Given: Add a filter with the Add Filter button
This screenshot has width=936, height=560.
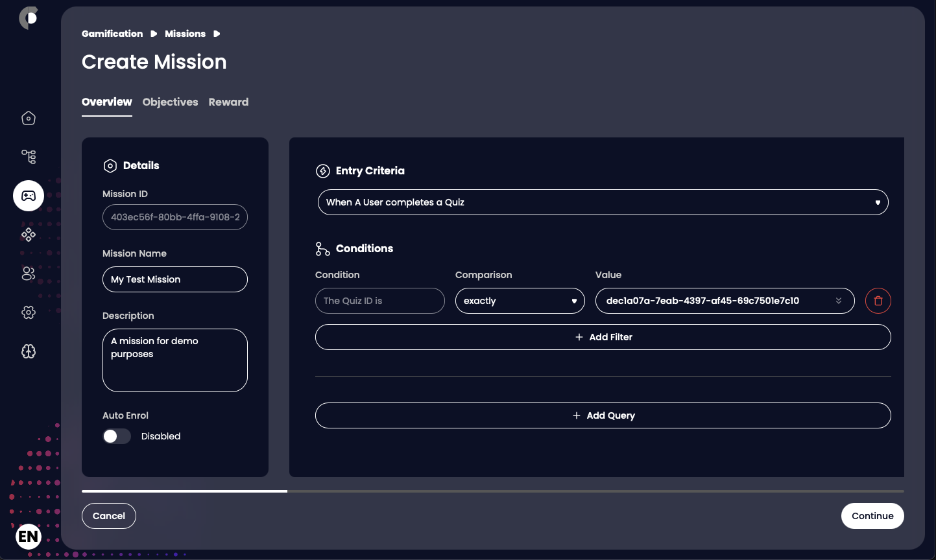Looking at the screenshot, I should pyautogui.click(x=603, y=336).
